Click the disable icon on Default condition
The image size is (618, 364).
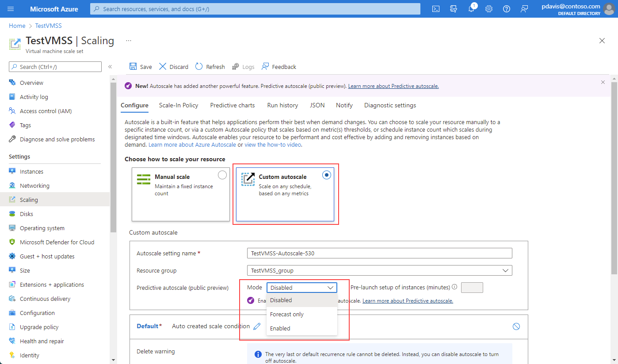tap(516, 326)
